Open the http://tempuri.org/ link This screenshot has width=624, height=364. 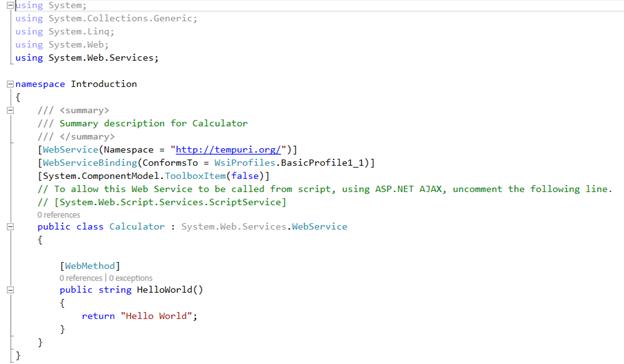pyautogui.click(x=228, y=150)
